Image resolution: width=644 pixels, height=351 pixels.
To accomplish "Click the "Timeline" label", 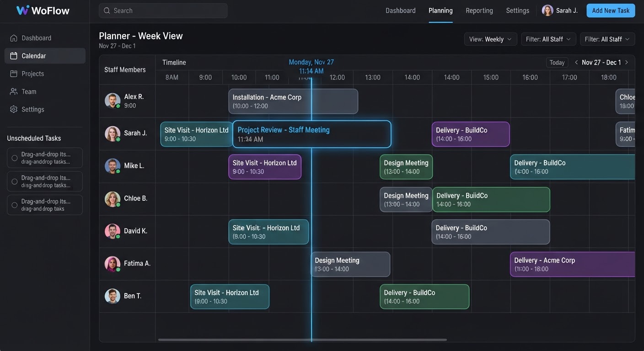I will [174, 63].
